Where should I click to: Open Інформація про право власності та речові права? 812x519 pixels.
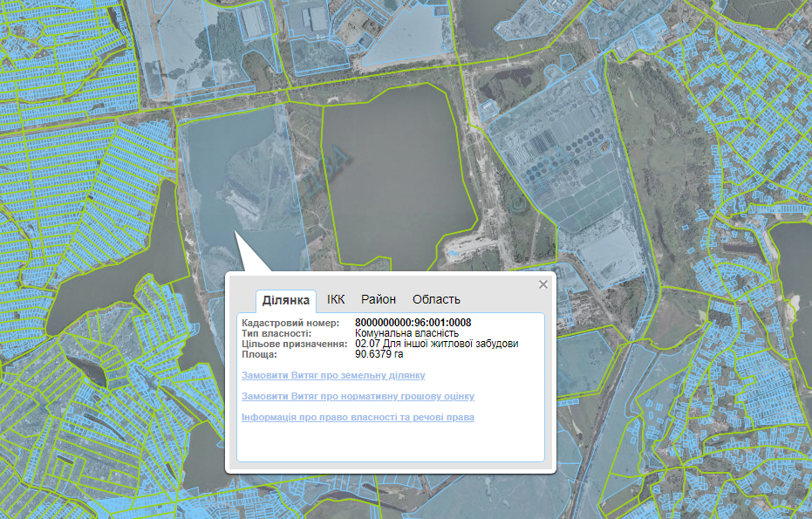click(358, 417)
